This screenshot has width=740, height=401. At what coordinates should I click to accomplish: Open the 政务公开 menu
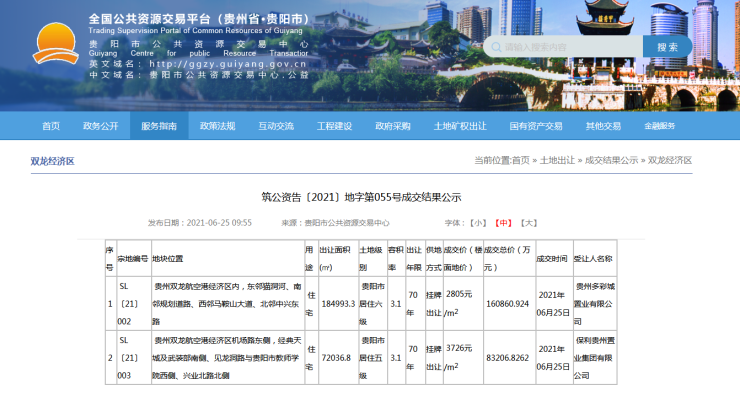[101, 126]
